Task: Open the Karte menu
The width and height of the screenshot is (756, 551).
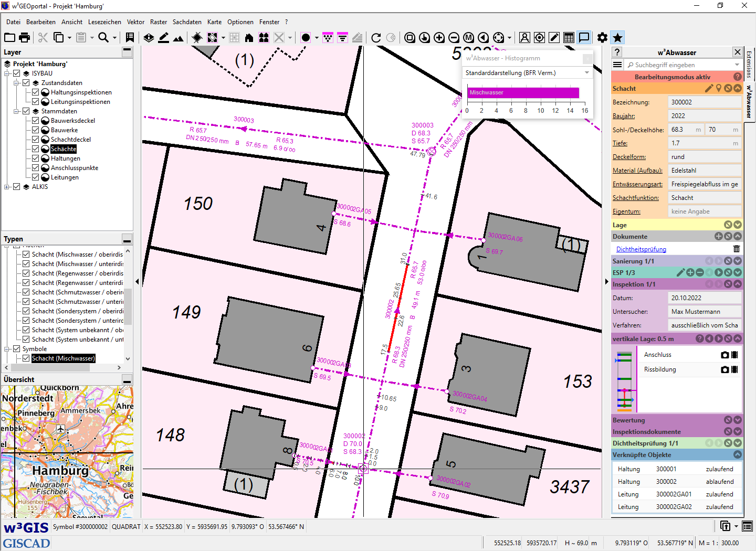Action: tap(214, 22)
